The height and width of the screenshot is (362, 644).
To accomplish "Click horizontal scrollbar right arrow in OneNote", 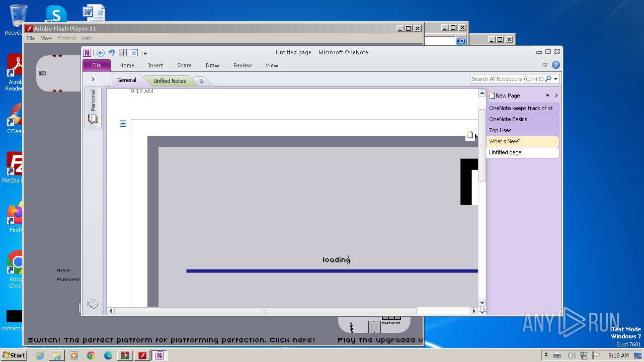I will (x=473, y=311).
